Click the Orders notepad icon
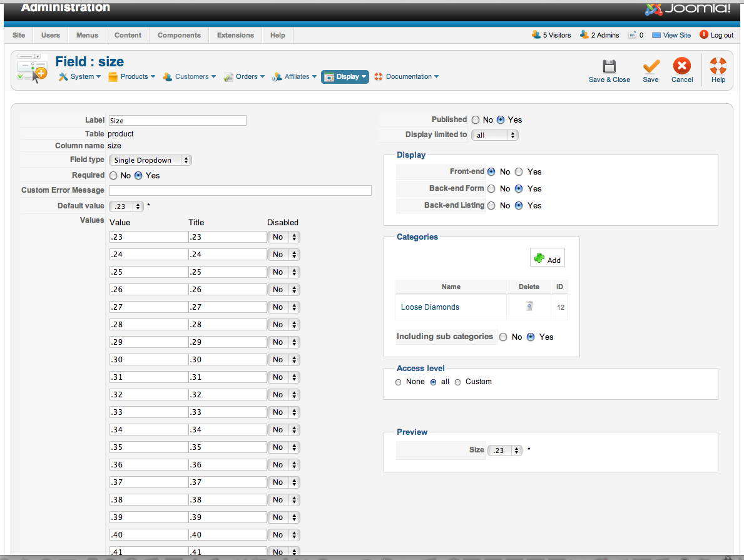Screen dimensions: 744x560 coord(228,77)
